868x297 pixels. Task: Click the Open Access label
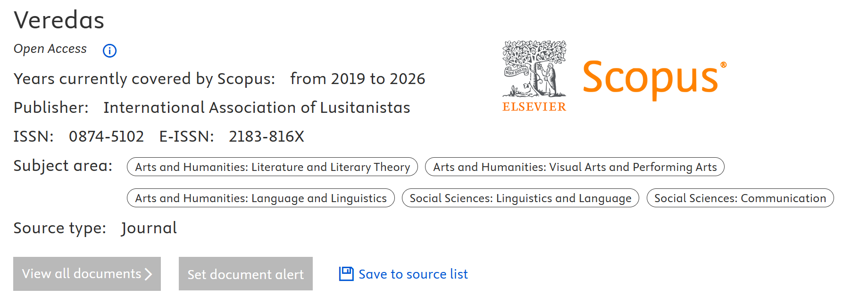click(x=50, y=49)
